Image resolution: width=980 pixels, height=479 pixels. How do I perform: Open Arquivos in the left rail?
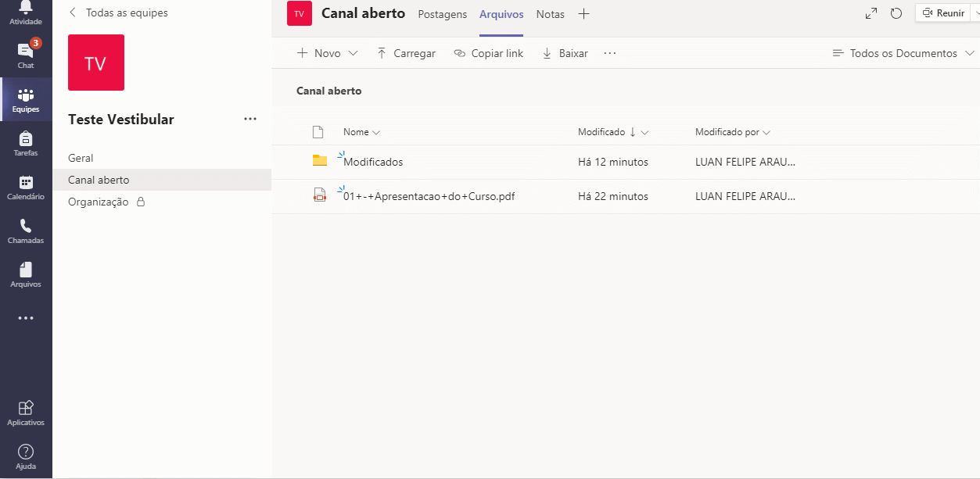(x=26, y=274)
